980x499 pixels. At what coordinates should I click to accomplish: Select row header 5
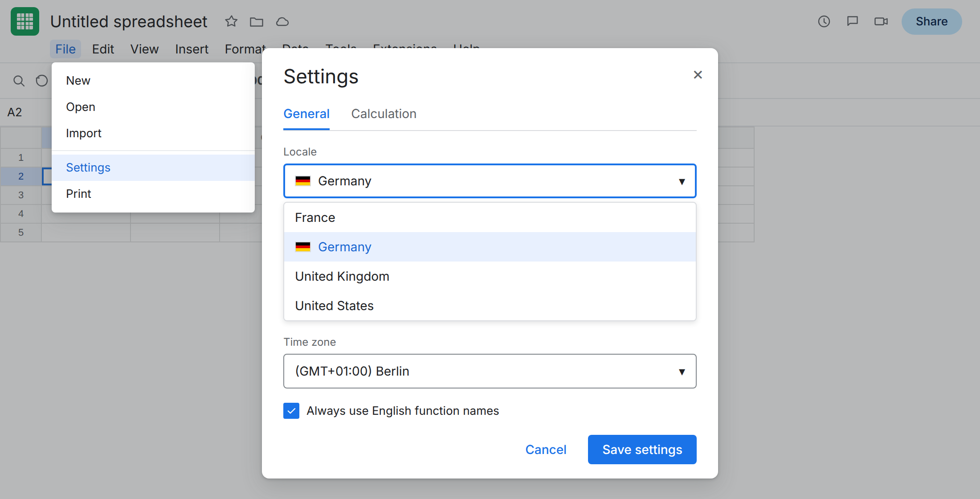point(20,232)
